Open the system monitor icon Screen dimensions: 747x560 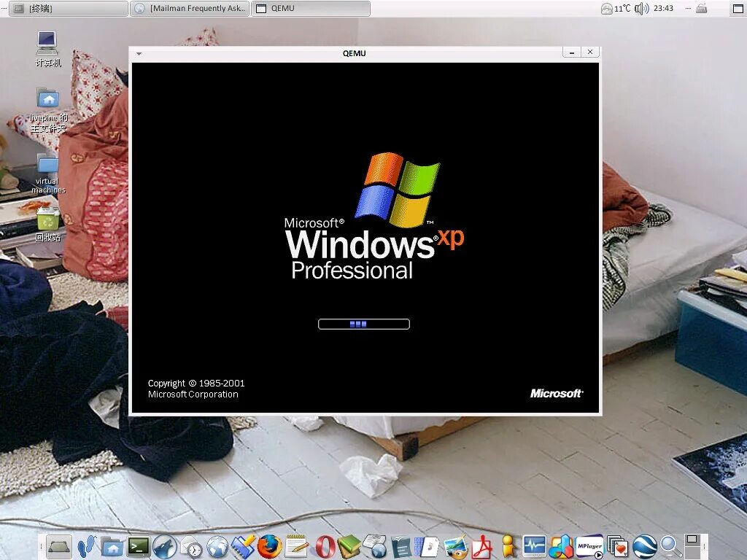(535, 547)
